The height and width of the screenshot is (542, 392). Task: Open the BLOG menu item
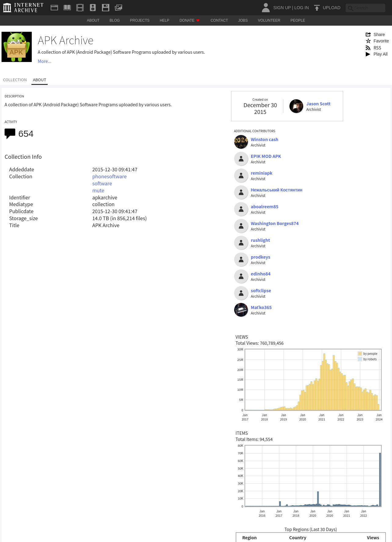pos(114,20)
